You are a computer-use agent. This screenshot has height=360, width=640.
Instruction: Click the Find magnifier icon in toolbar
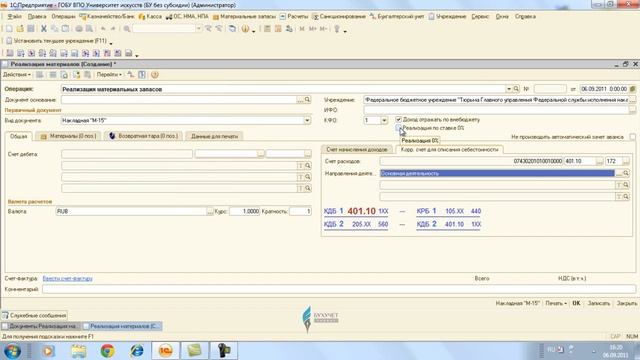[x=127, y=29]
